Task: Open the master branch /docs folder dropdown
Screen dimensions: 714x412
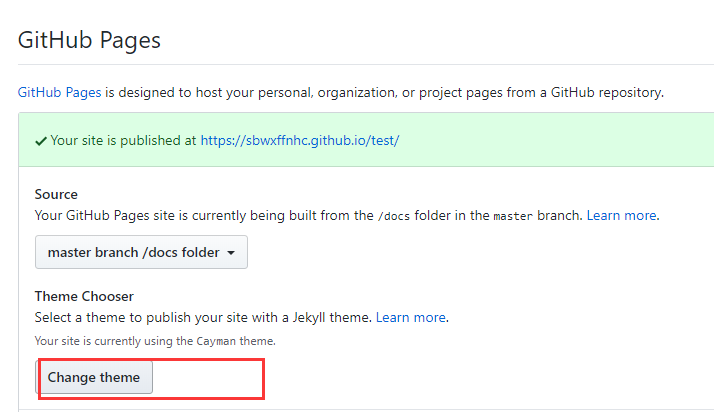Action: point(140,253)
